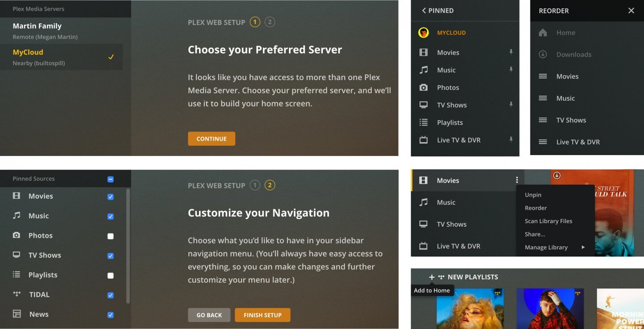644x329 pixels.
Task: Click the pinned sources list scrollbar
Action: coord(128,246)
